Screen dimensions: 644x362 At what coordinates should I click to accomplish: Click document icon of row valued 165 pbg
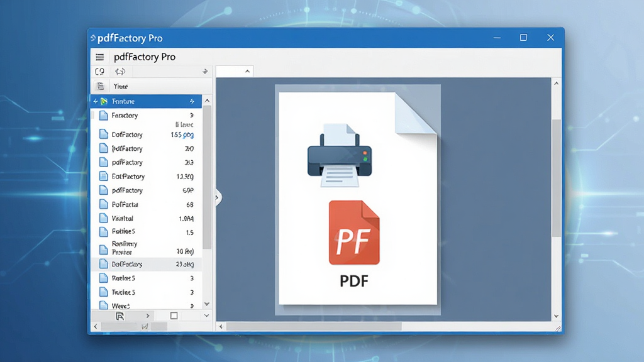104,134
